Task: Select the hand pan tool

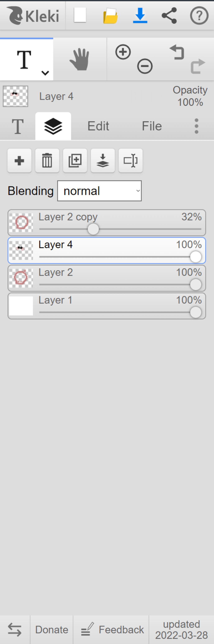Action: click(x=80, y=59)
